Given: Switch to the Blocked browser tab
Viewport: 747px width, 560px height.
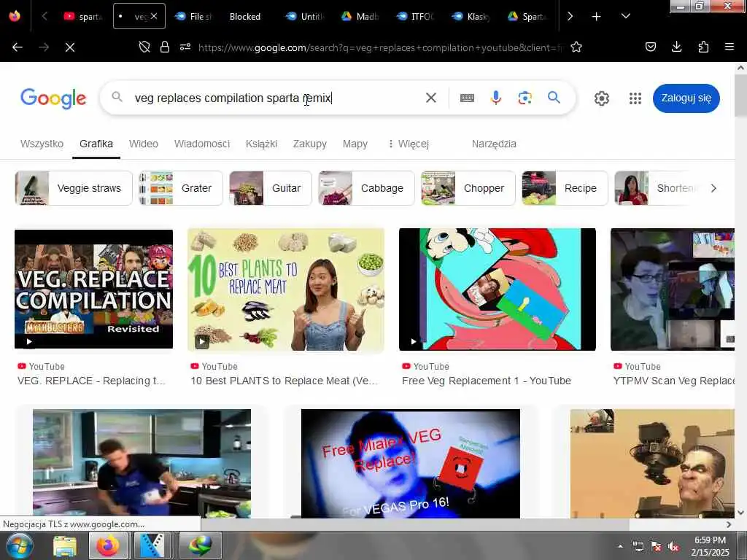Looking at the screenshot, I should [x=245, y=16].
